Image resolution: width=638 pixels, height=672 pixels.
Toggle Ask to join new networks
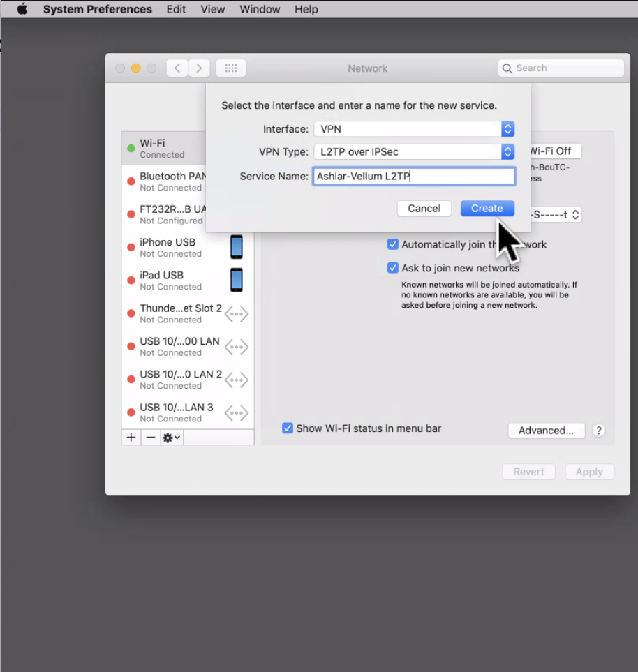coord(392,267)
